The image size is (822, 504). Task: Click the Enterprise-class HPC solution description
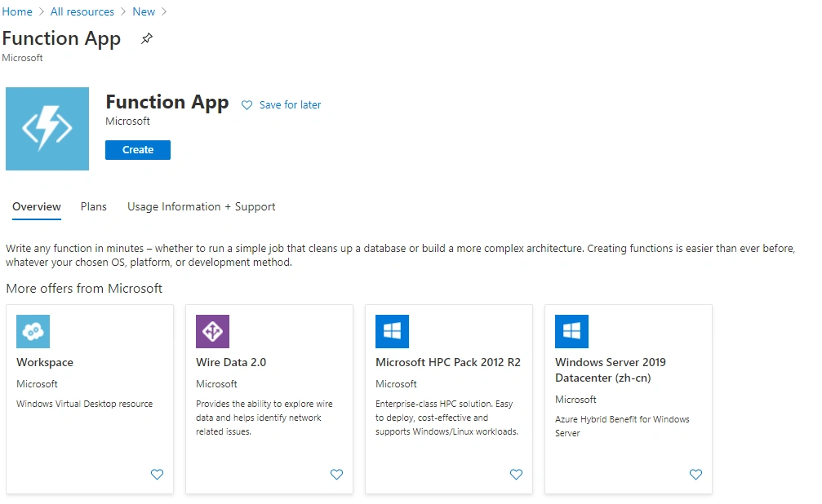coord(447,418)
